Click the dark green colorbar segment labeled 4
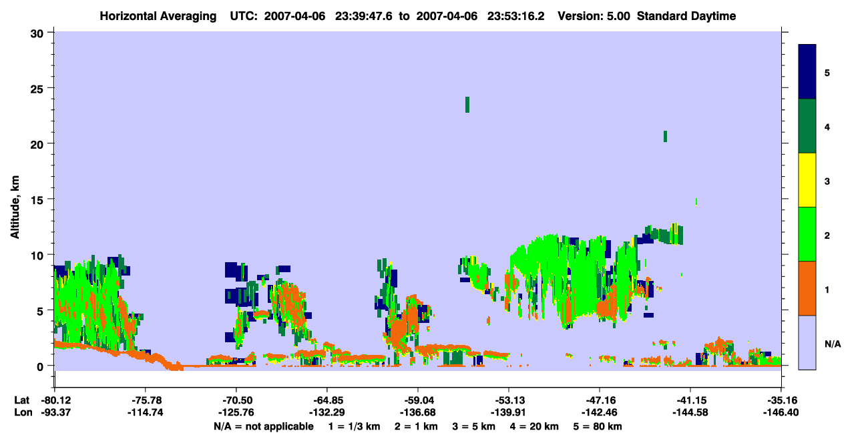 [807, 126]
